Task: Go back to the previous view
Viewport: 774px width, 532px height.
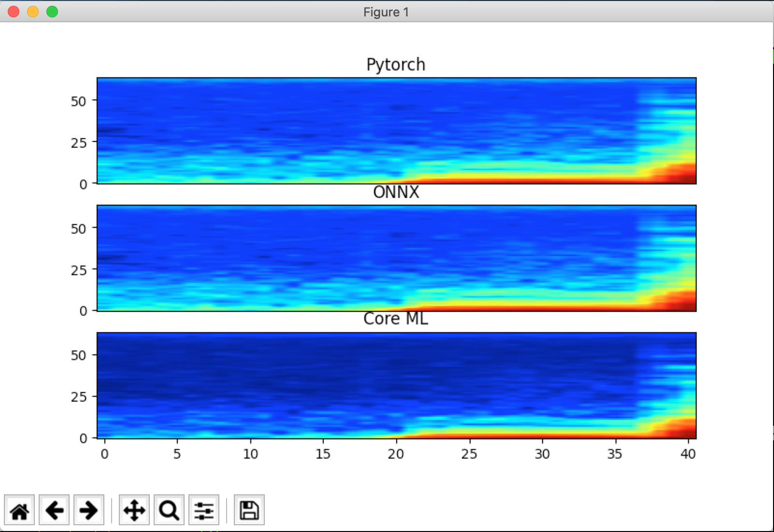Action: 54,510
